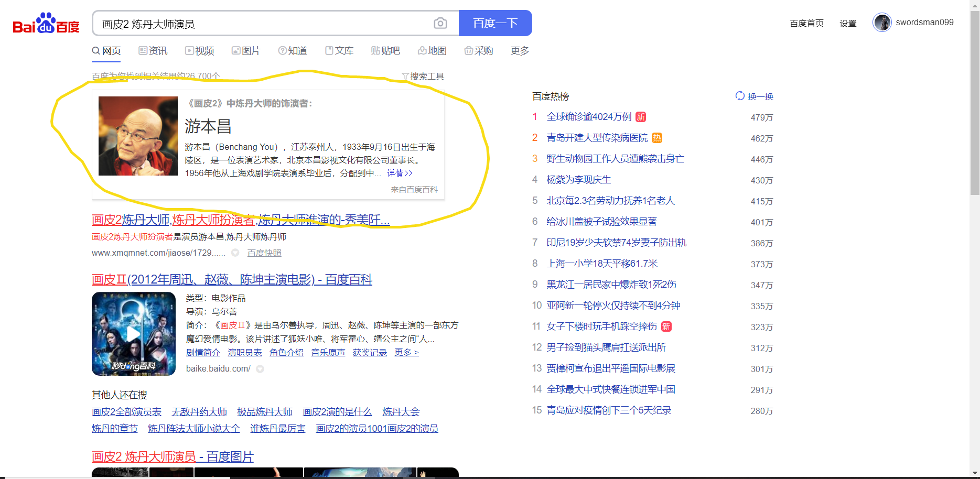Open 角色介绍 sublink
The height and width of the screenshot is (479, 980).
click(286, 353)
